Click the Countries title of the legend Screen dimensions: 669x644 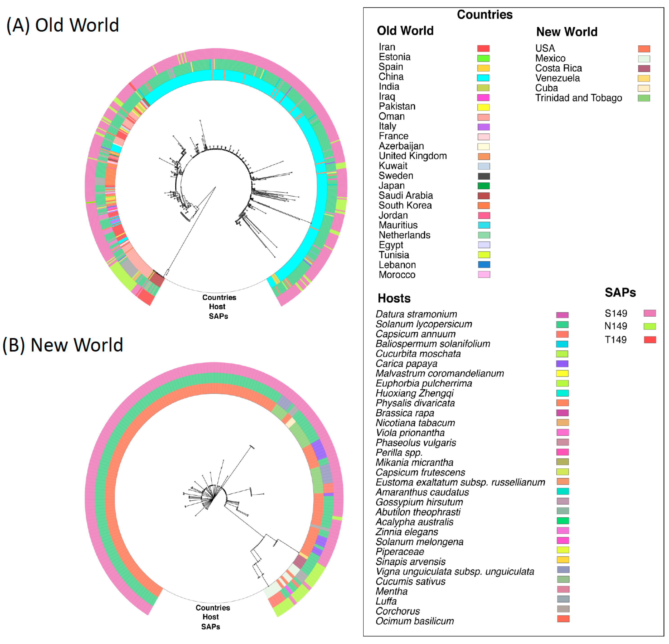[484, 15]
